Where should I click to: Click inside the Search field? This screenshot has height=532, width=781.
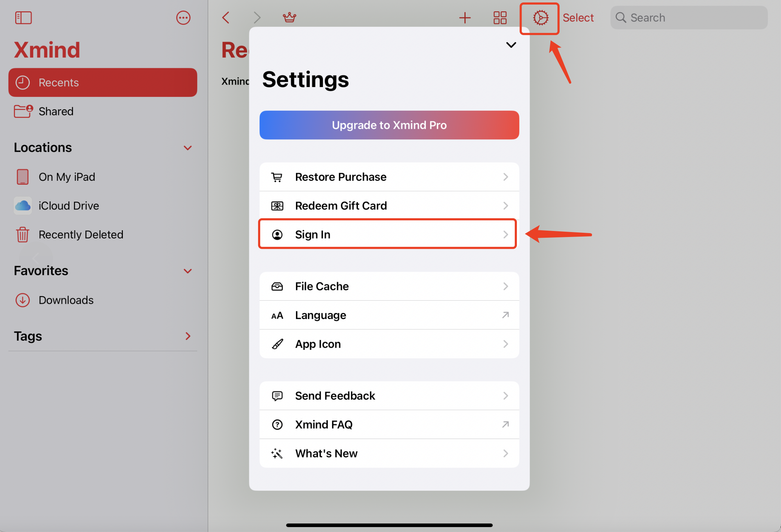coord(688,17)
